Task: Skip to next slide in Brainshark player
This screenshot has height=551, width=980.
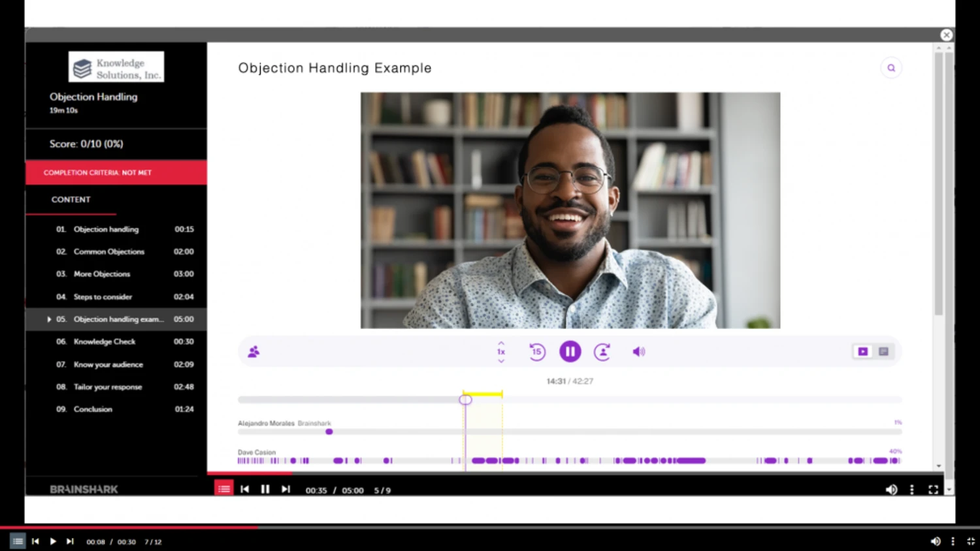Action: [x=286, y=489]
